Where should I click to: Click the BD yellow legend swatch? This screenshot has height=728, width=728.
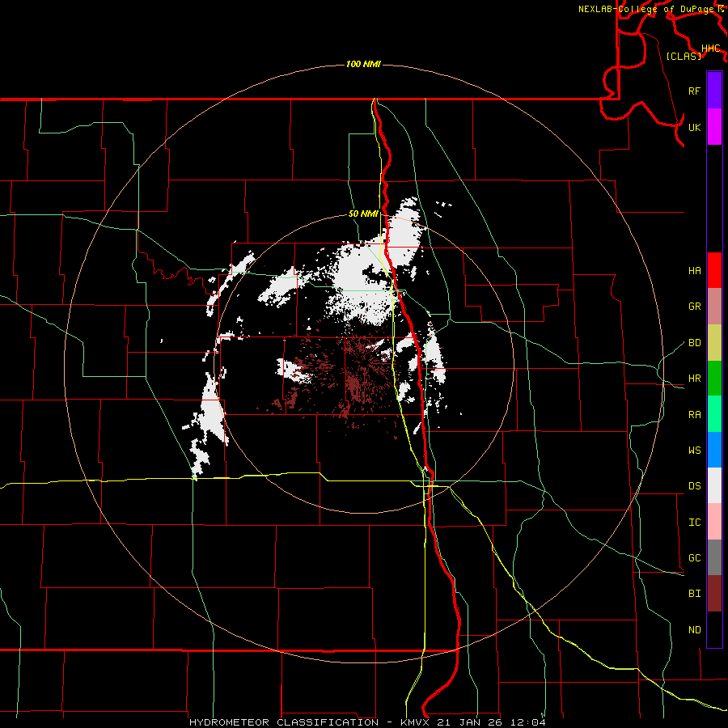(714, 342)
